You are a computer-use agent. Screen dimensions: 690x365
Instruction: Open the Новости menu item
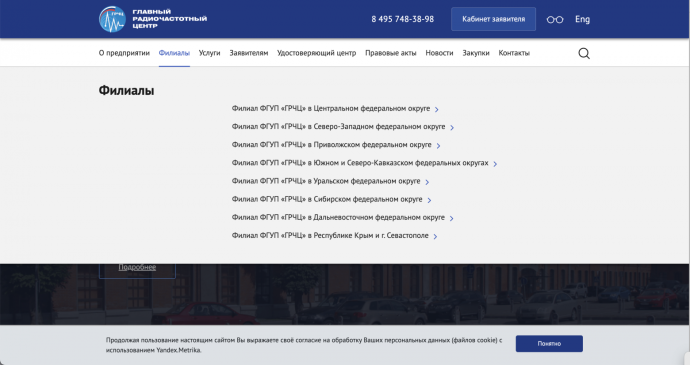(x=439, y=53)
